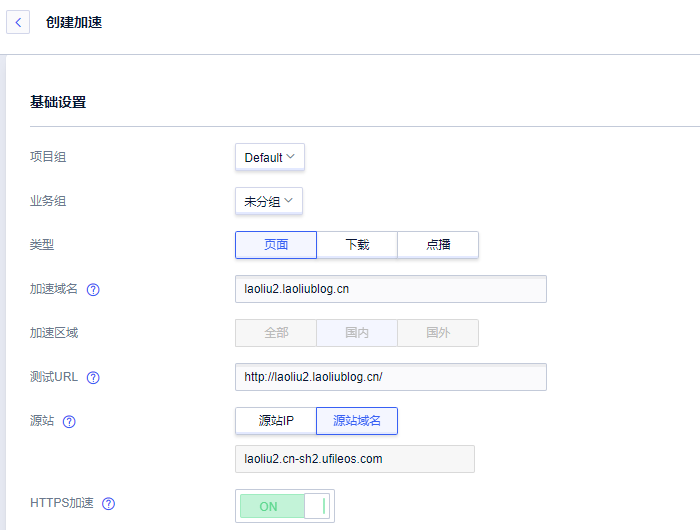The image size is (700, 530).
Task: Switch origin to 源站IP
Action: click(276, 421)
